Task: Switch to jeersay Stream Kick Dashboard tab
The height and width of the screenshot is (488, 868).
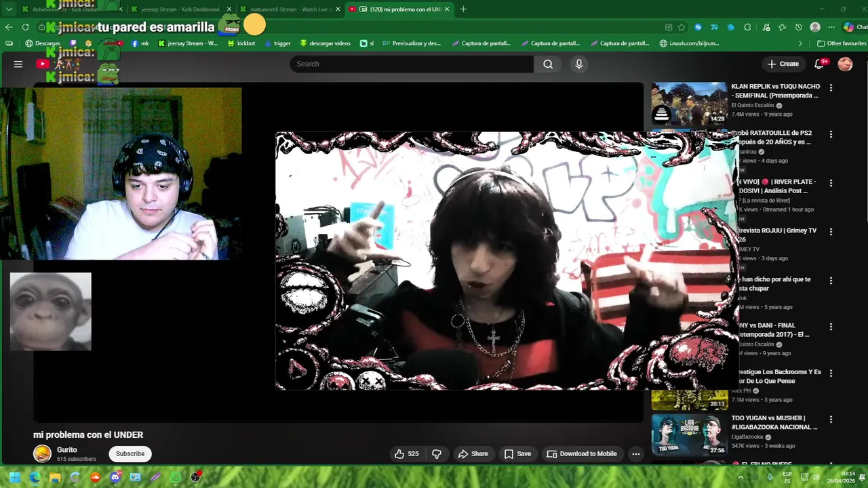Action: pos(180,9)
